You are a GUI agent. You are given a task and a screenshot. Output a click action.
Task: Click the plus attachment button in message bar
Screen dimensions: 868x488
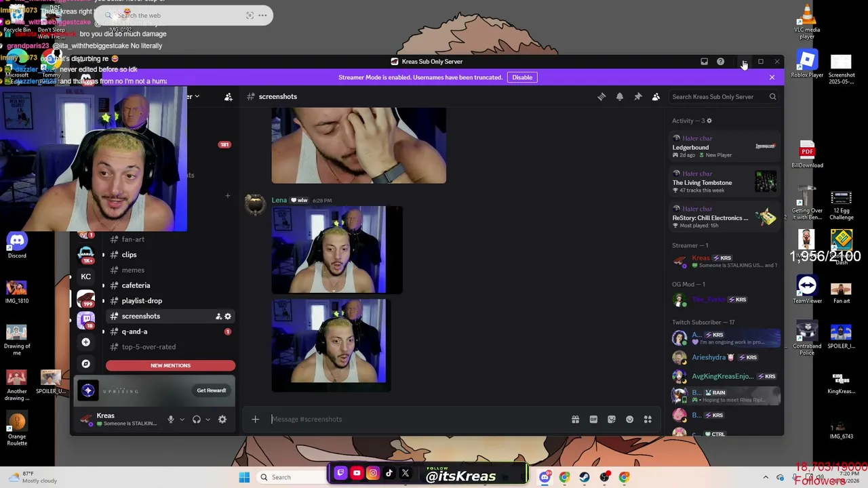[x=255, y=419]
